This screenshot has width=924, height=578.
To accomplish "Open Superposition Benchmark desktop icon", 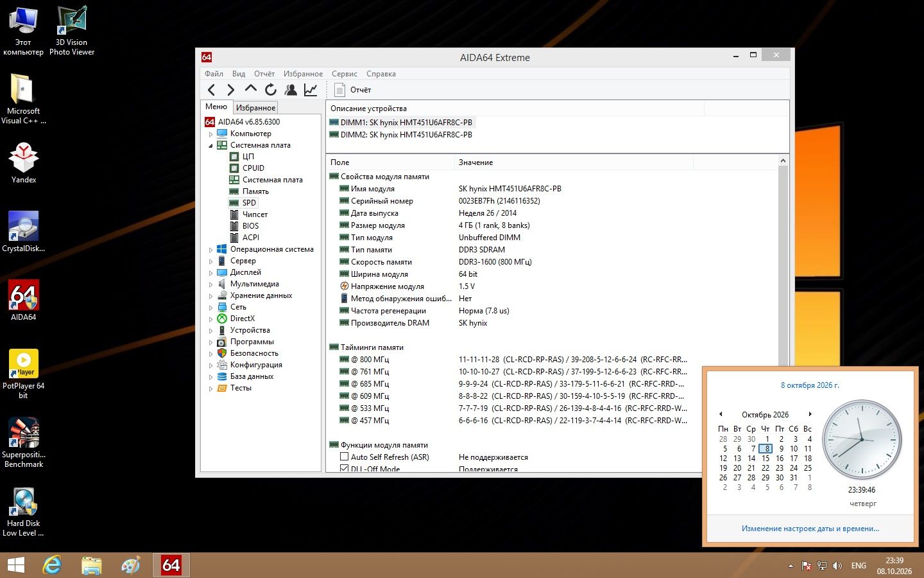I will coord(24,442).
